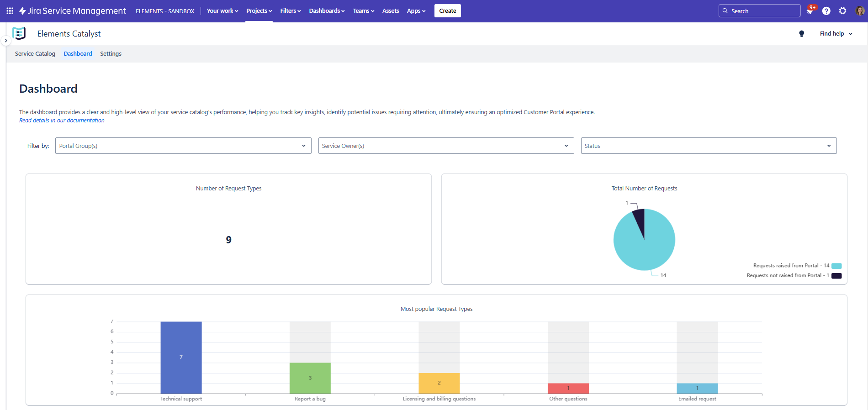The width and height of the screenshot is (868, 410).
Task: Open the Service Owner(s) filter dropdown
Action: [445, 146]
